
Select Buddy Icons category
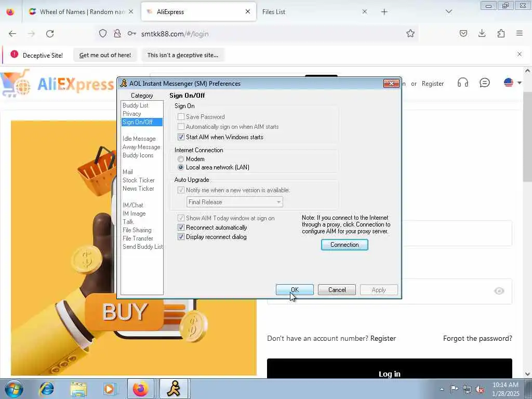click(138, 155)
